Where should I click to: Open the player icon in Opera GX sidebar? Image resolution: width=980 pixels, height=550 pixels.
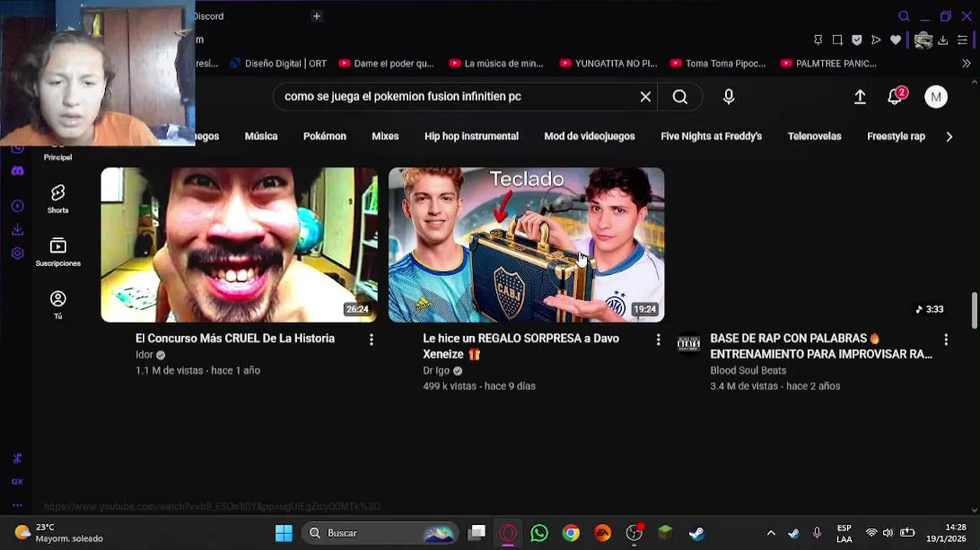click(18, 206)
